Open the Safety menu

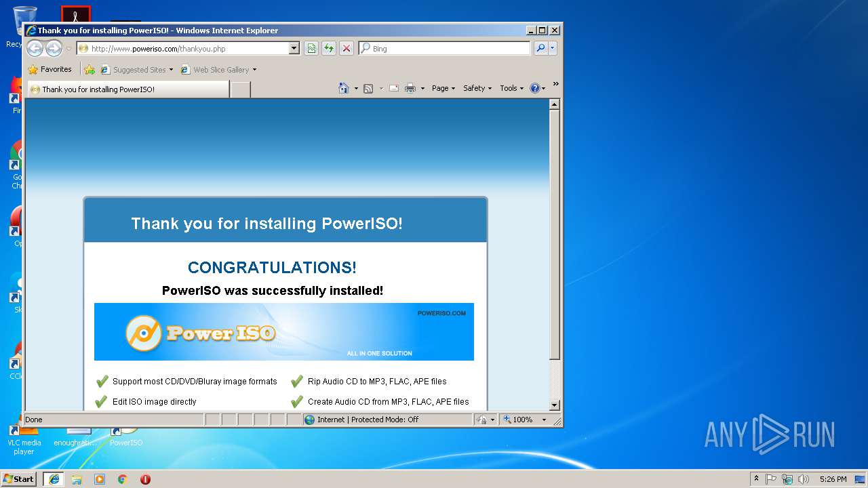coord(477,88)
